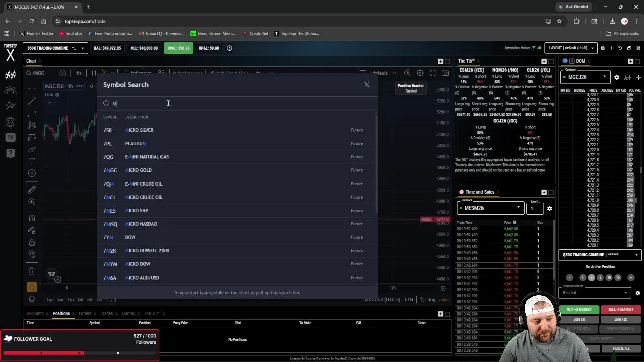This screenshot has height=362, width=644.
Task: Open Position Bracket settings gear
Action: click(637, 293)
